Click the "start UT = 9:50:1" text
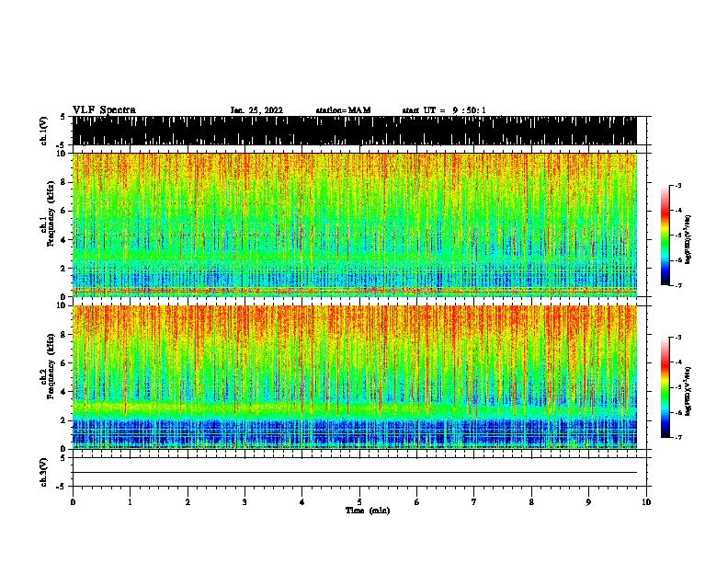Image resolution: width=728 pixels, height=563 pixels. [x=444, y=110]
